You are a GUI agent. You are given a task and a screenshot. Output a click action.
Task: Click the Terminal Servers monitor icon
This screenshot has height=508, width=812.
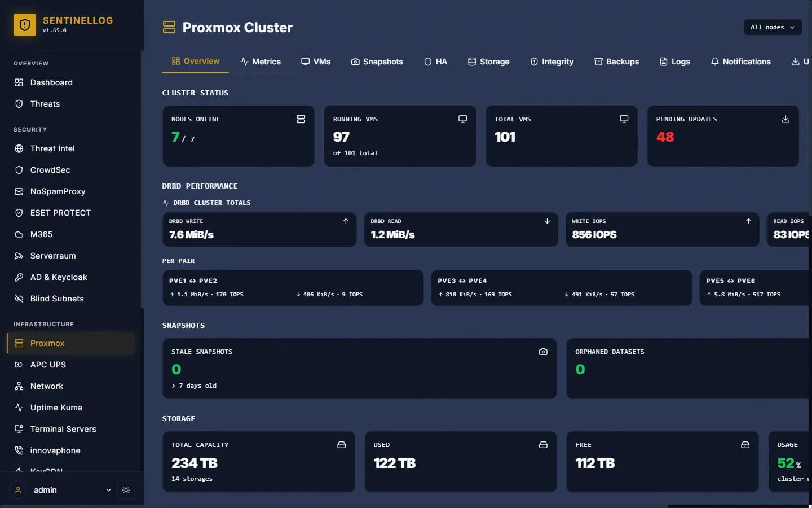[x=19, y=429]
